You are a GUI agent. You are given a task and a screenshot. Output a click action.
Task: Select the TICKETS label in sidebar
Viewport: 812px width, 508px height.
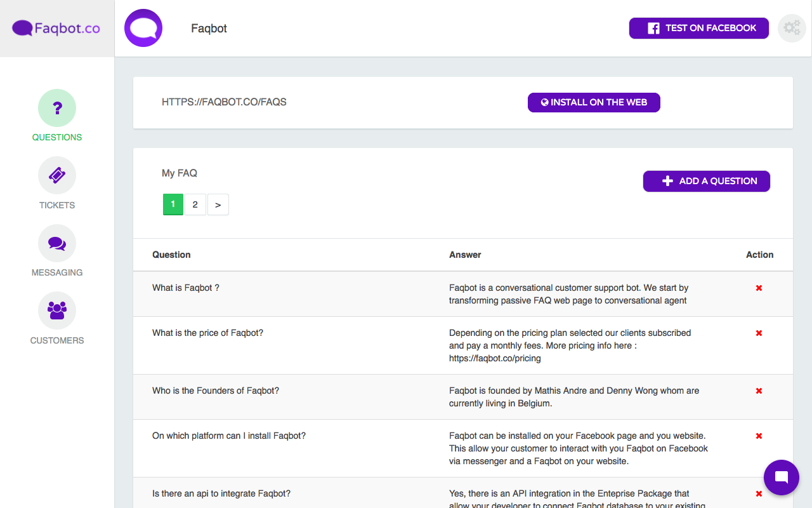[57, 205]
